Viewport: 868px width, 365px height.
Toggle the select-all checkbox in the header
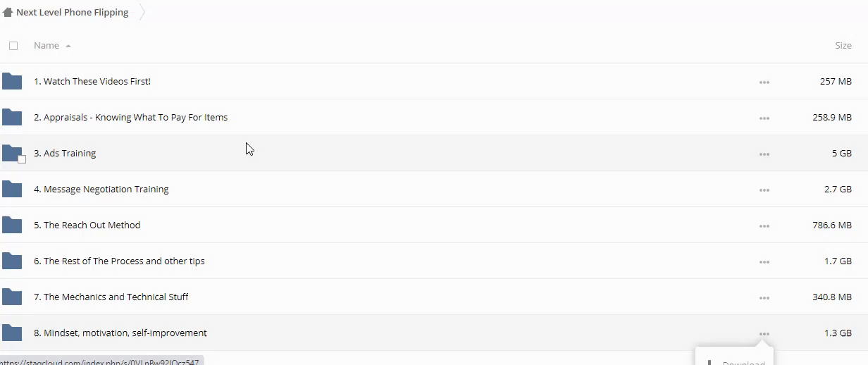tap(13, 46)
